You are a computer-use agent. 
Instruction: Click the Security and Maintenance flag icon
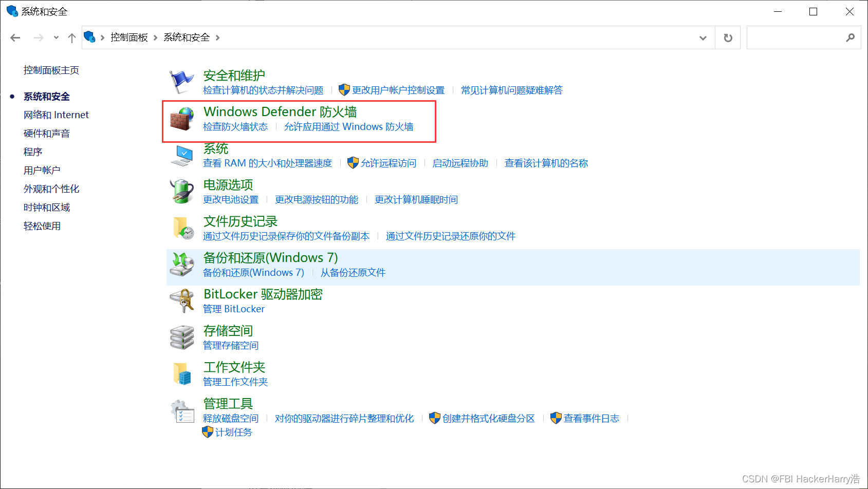tap(181, 82)
